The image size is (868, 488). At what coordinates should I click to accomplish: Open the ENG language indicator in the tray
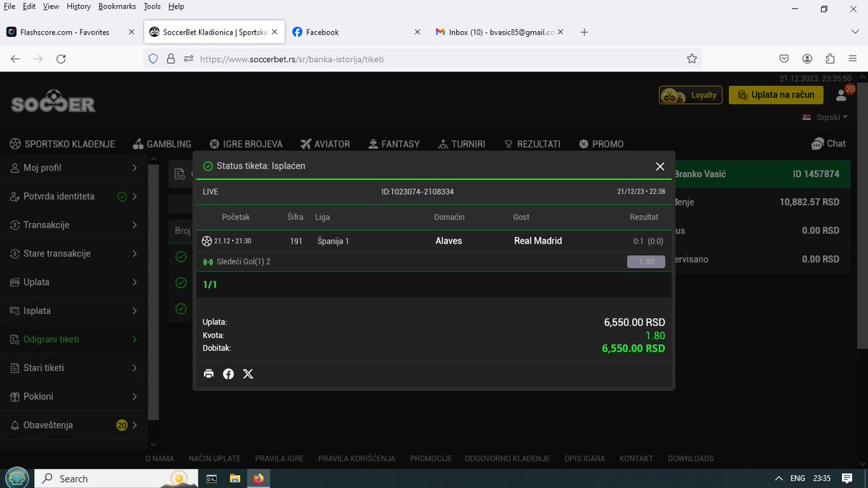[x=797, y=479]
